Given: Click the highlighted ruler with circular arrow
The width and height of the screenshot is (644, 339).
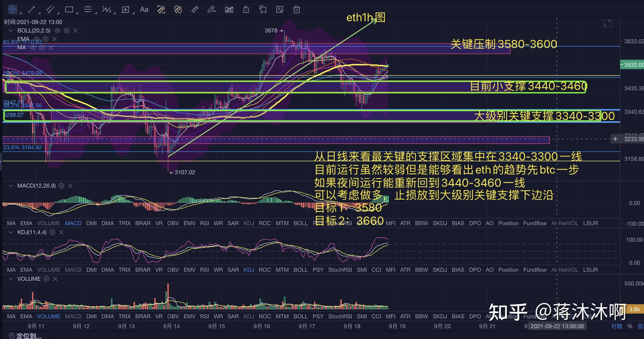Looking at the screenshot, I should click(178, 10).
